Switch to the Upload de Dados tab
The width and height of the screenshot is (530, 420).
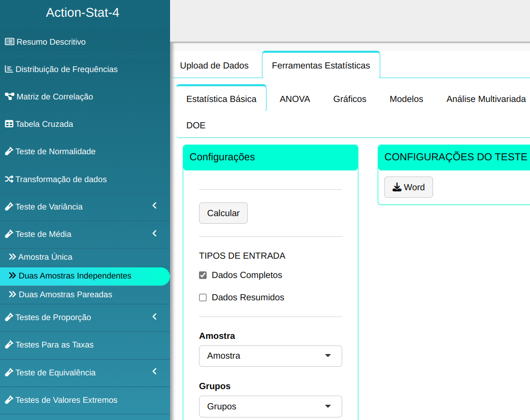(x=214, y=65)
